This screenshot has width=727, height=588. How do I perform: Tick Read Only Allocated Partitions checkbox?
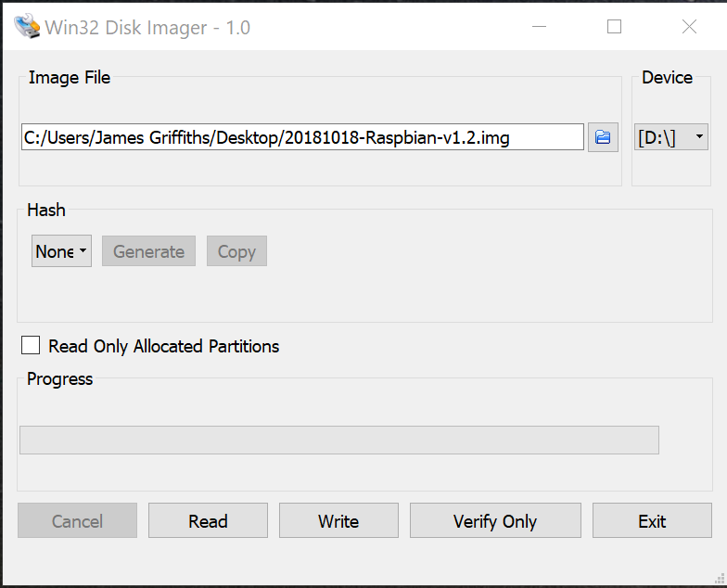[x=31, y=345]
